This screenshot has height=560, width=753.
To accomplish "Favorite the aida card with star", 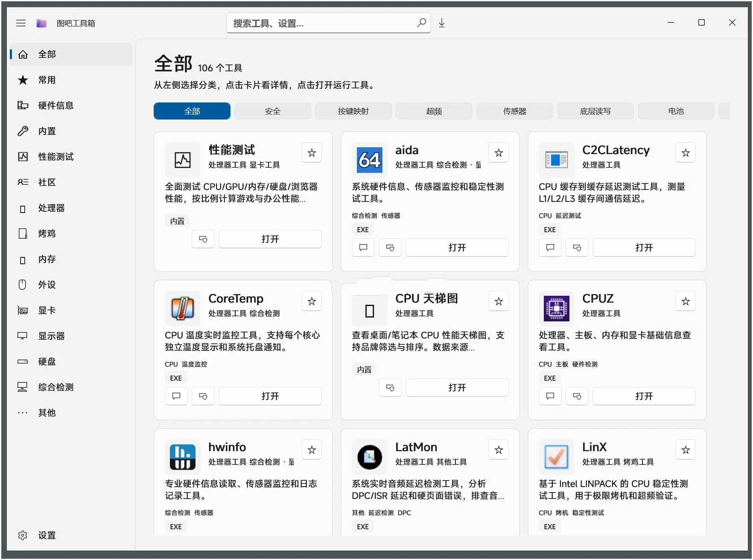I will [x=499, y=153].
